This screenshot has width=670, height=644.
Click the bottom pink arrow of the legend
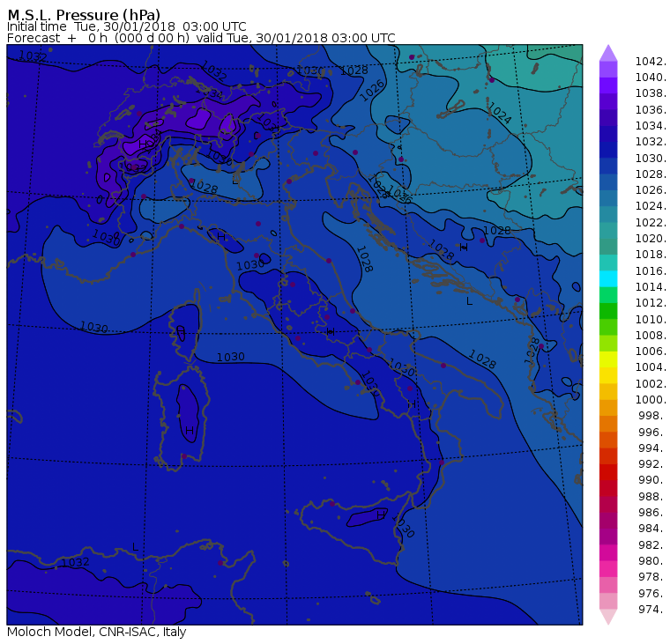point(608,616)
